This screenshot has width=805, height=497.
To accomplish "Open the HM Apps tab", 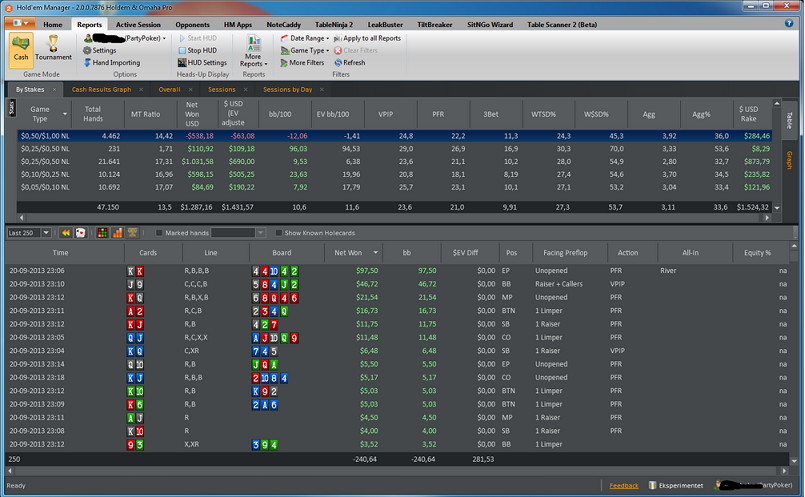I will (238, 25).
